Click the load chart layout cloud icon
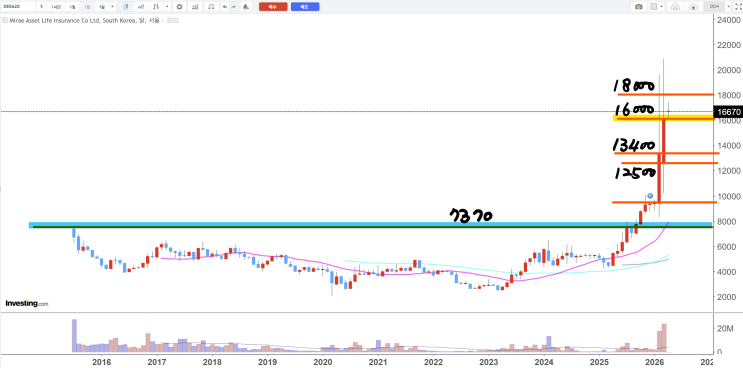Viewport: 743px width, 368px height. pyautogui.click(x=676, y=7)
